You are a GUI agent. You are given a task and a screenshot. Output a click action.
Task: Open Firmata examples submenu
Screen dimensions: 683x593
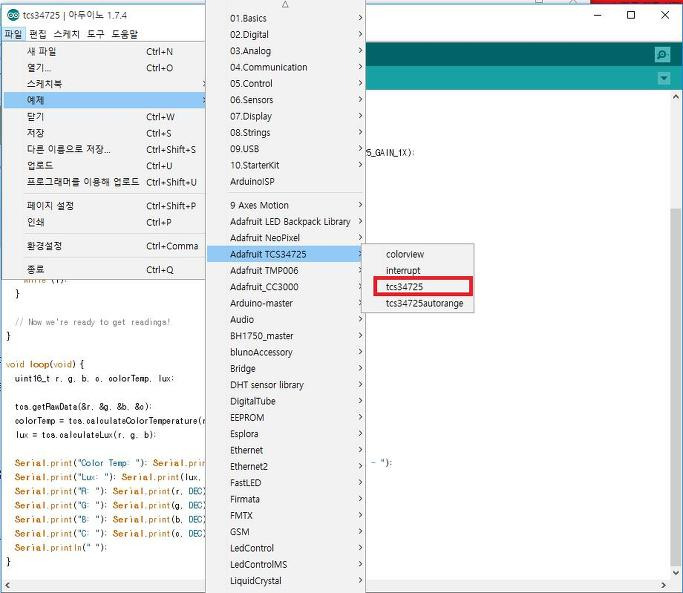(x=286, y=499)
